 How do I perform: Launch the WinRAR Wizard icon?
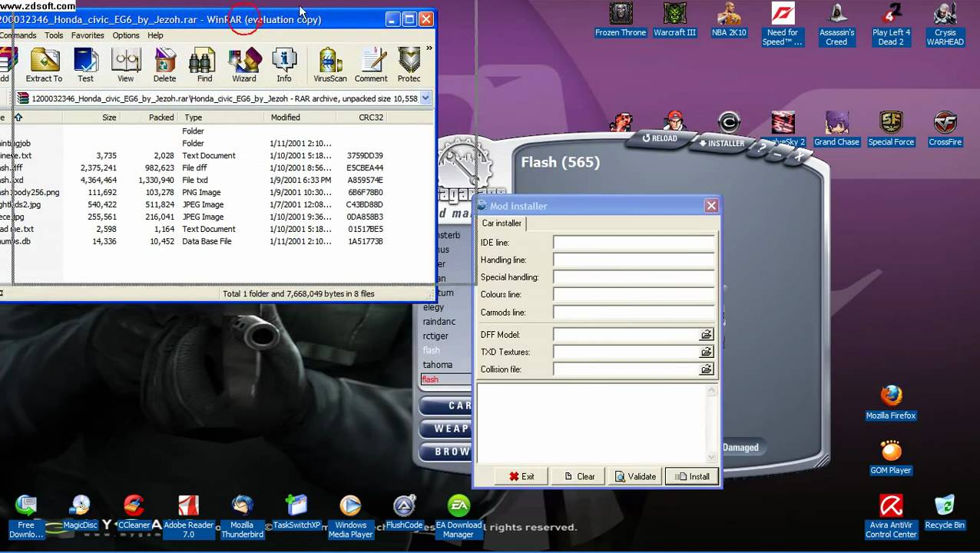coord(244,65)
